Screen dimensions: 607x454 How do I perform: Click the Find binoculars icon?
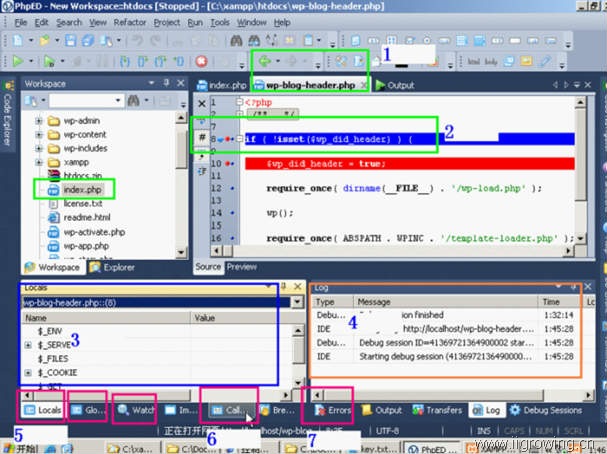click(236, 40)
